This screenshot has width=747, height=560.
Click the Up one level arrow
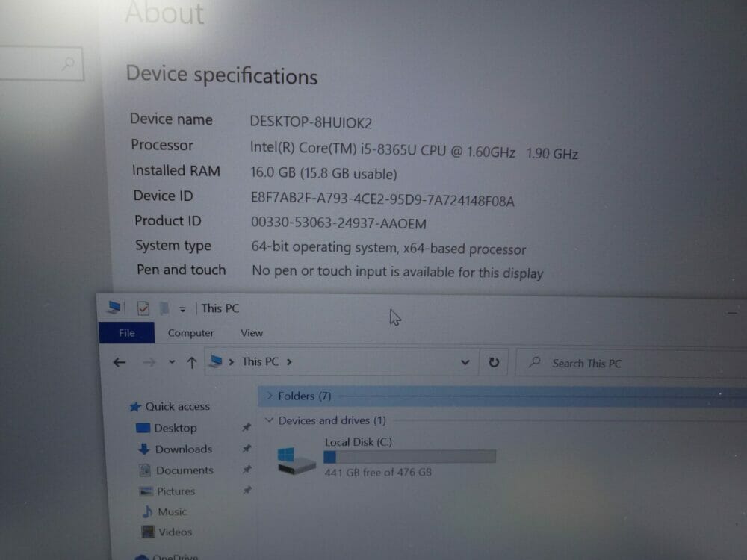click(191, 363)
